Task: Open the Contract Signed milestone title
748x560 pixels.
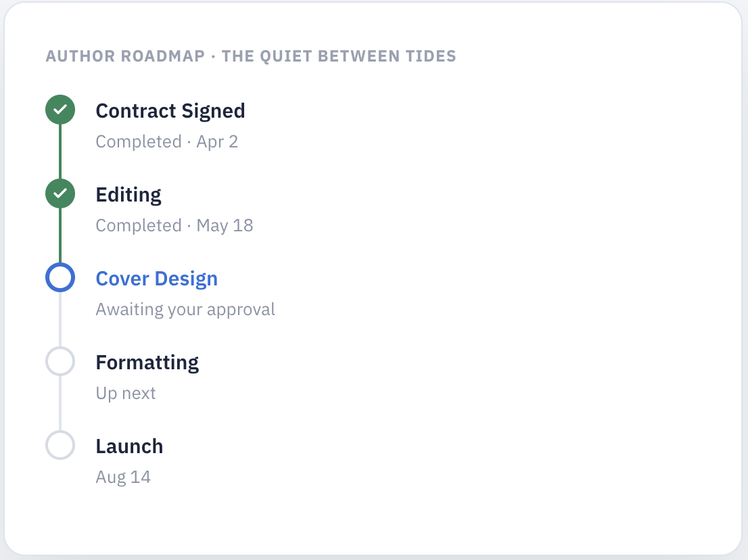Action: click(x=170, y=111)
